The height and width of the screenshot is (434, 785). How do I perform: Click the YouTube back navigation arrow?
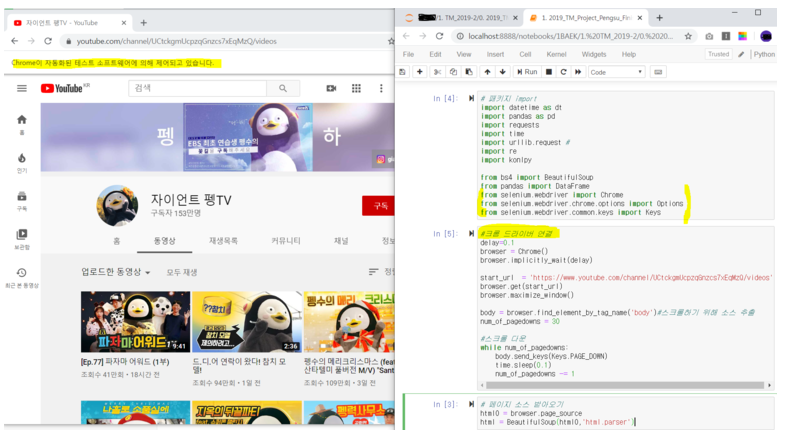(15, 41)
